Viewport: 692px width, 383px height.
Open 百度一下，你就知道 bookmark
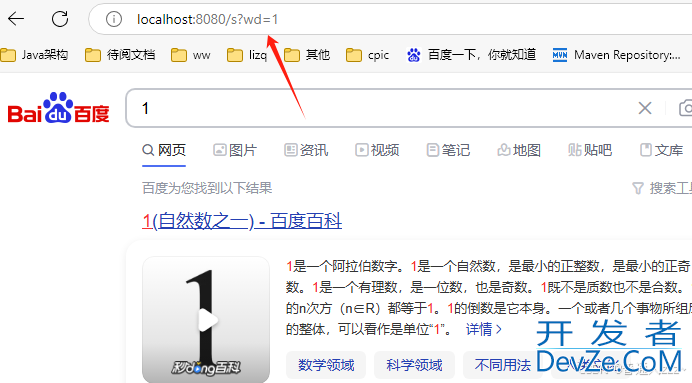(471, 55)
